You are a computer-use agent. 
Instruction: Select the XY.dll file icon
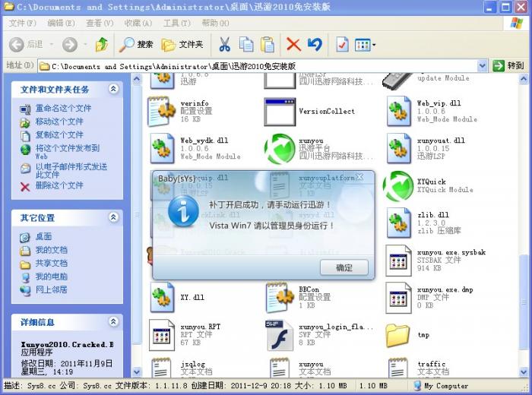(x=162, y=298)
